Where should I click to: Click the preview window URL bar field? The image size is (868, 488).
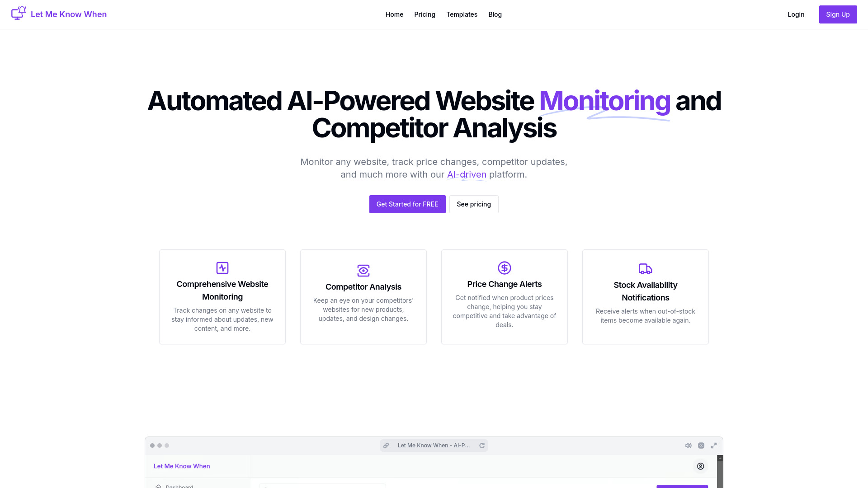[x=434, y=445]
